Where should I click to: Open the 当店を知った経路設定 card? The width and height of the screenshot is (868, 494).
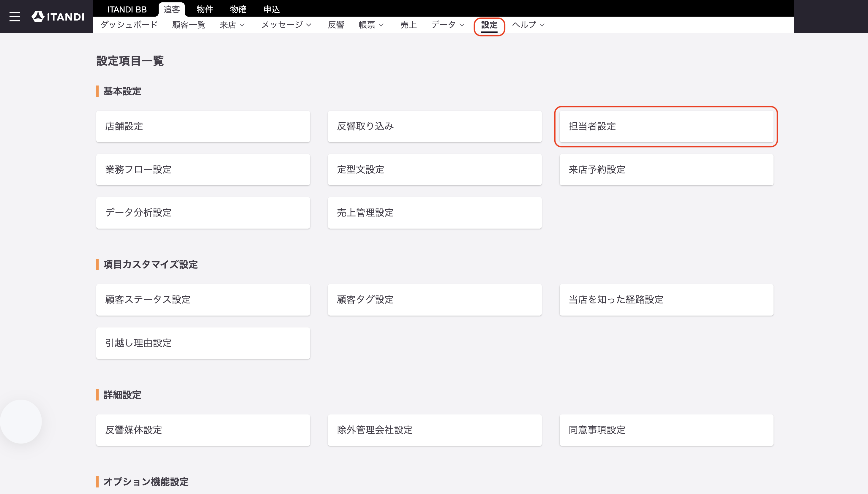coord(666,300)
